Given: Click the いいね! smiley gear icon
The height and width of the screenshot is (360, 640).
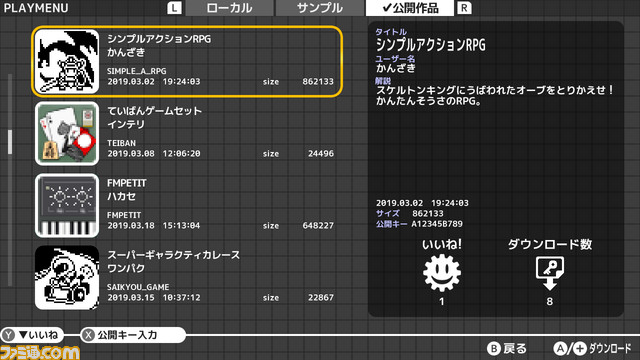Looking at the screenshot, I should pyautogui.click(x=442, y=273).
